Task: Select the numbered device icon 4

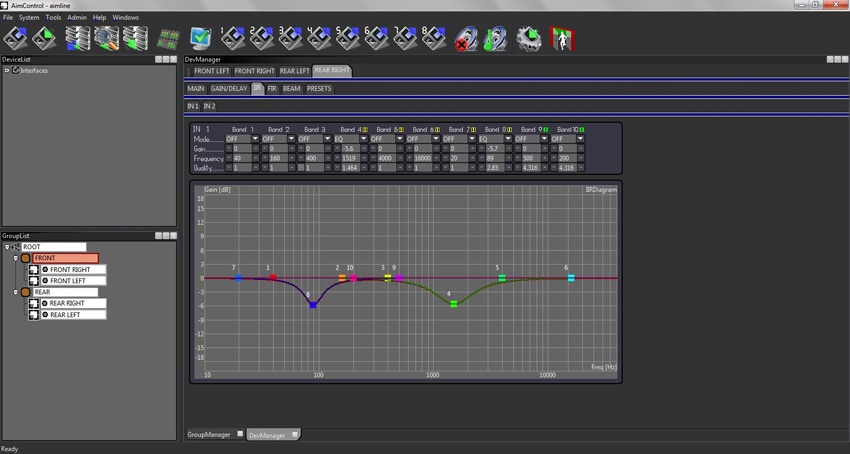Action: (x=319, y=39)
